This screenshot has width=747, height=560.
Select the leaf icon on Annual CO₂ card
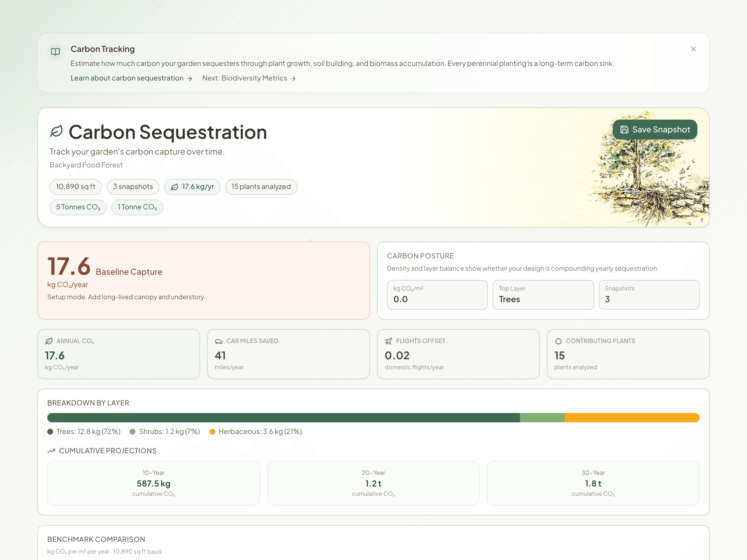click(x=49, y=341)
